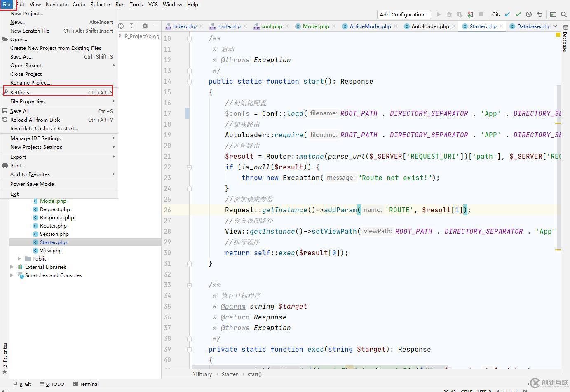Viewport: 570px width, 392px height.
Task: Click the Add Configuration... button
Action: click(403, 14)
